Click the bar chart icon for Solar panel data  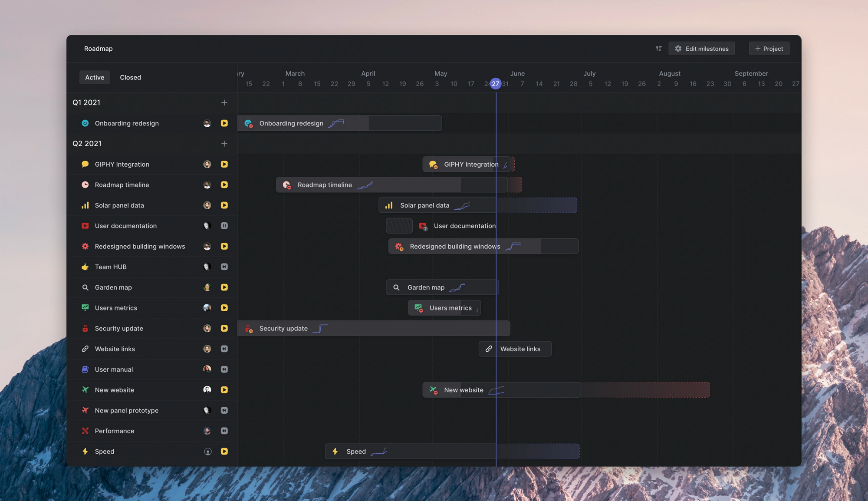85,205
